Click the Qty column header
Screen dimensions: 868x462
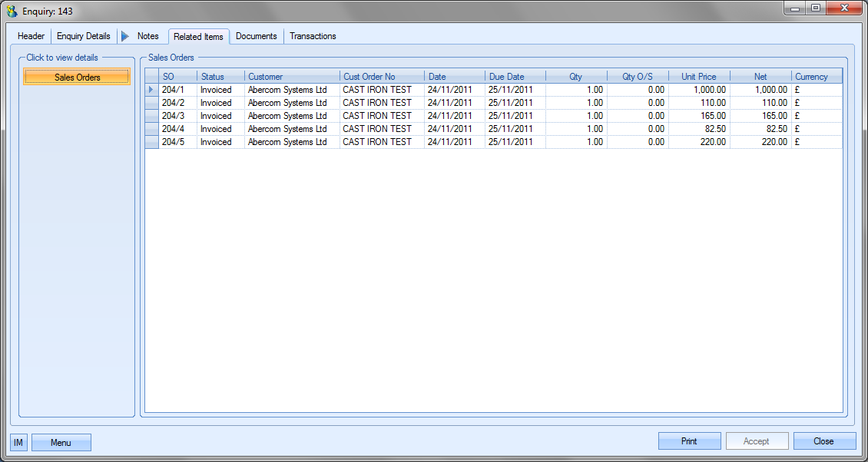576,77
